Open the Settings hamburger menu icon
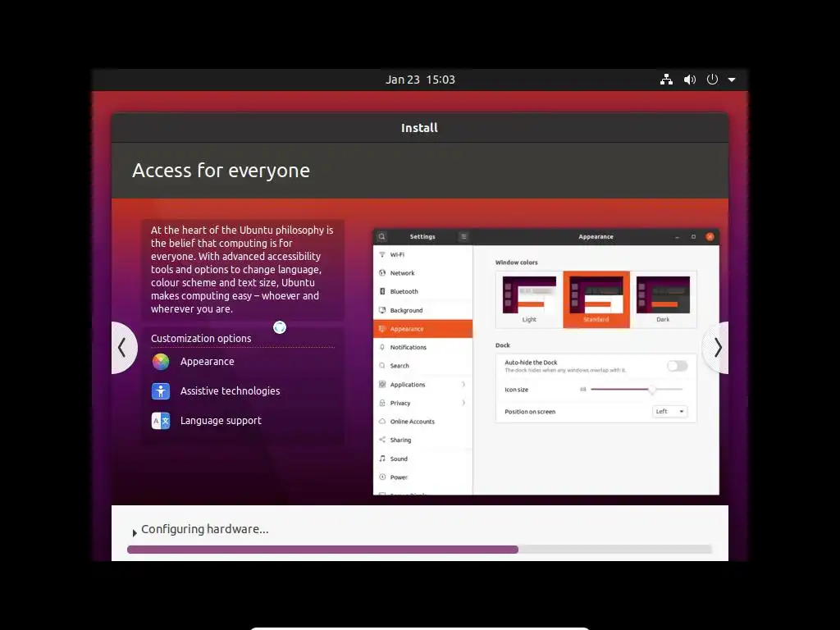Viewport: 840px width, 630px height. point(464,236)
